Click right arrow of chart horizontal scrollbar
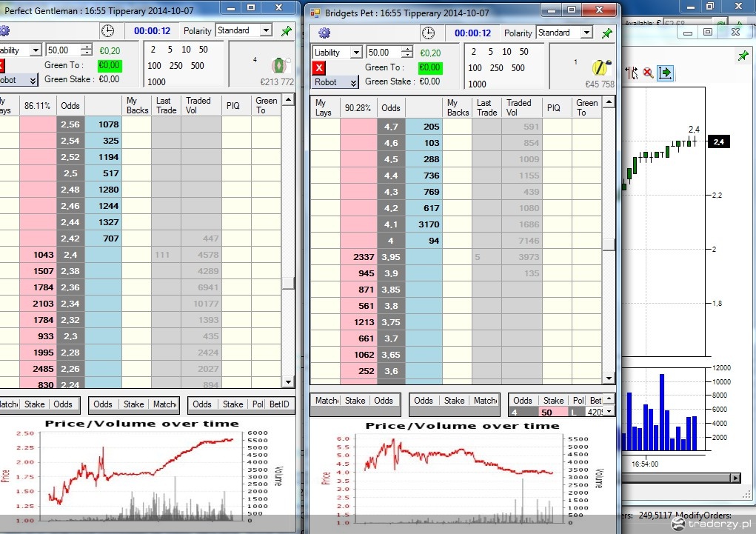 click(x=735, y=478)
